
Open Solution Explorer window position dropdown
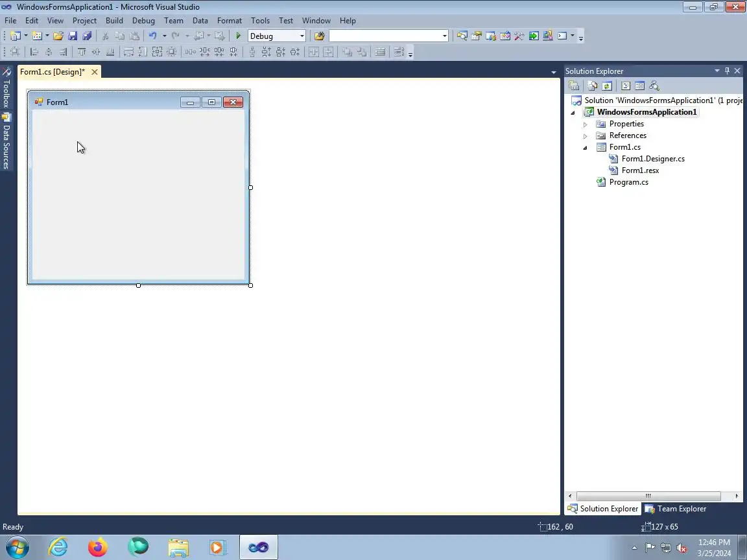(717, 71)
